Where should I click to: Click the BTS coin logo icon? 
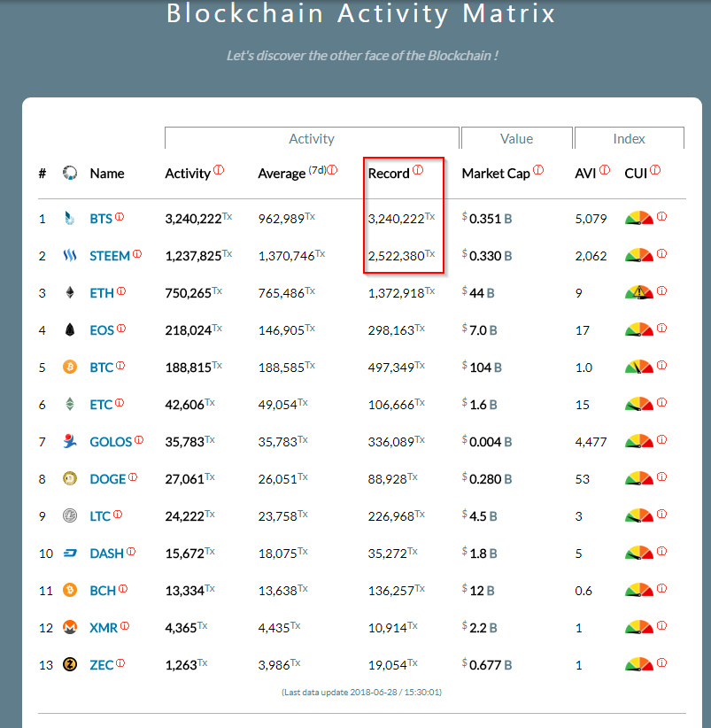click(70, 218)
